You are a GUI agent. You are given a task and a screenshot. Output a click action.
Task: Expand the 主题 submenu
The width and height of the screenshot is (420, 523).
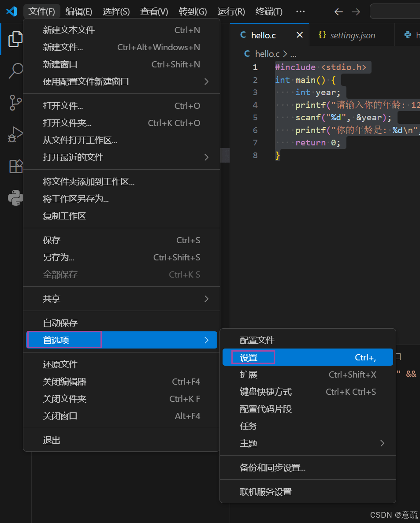[308, 443]
